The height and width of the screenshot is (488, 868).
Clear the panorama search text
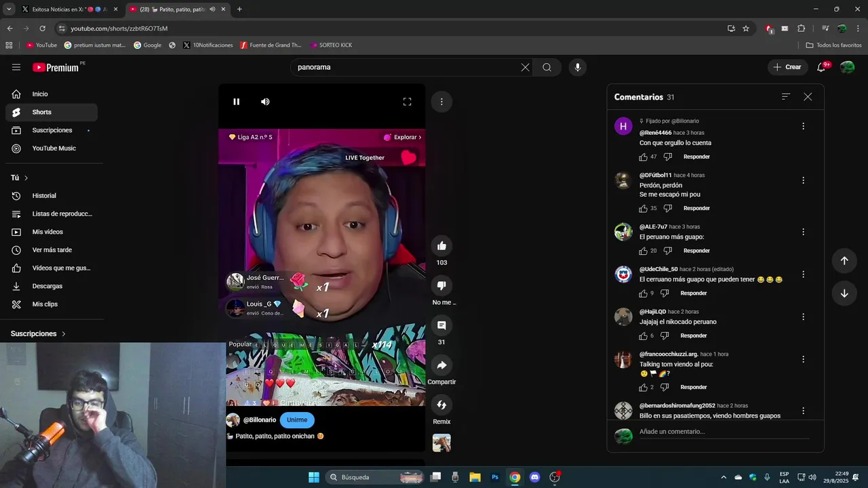[525, 67]
